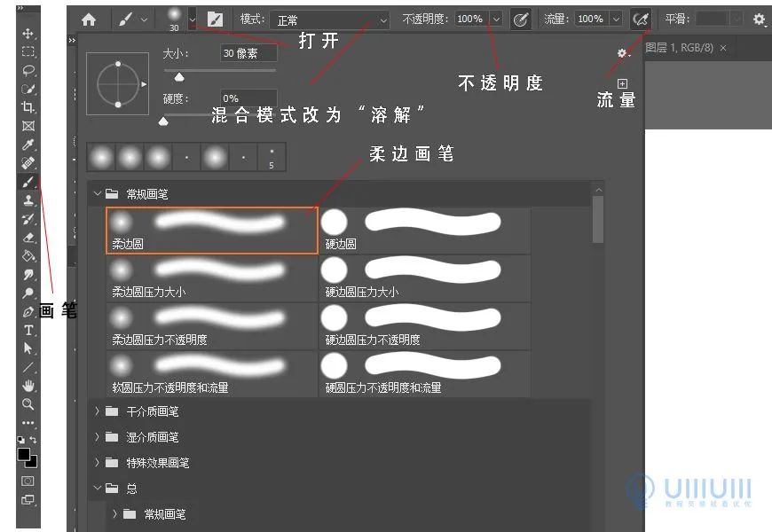Viewport: 772px width, 532px height.
Task: Select the Crop tool
Action: tap(29, 106)
